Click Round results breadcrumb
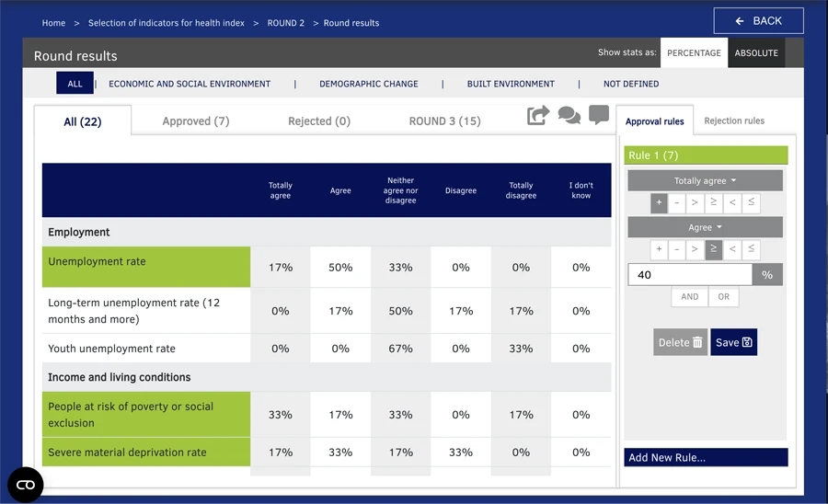This screenshot has width=828, height=504. [351, 23]
